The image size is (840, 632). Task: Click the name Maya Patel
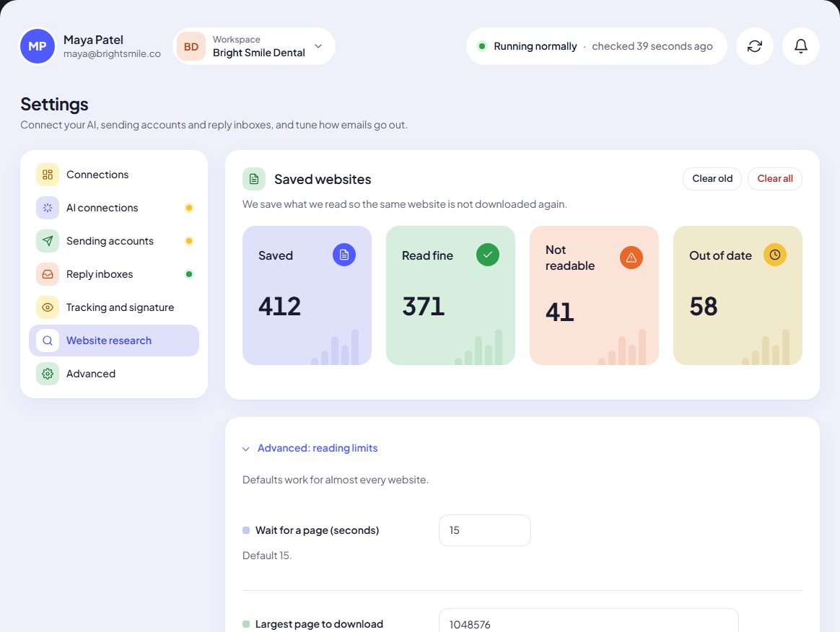click(x=93, y=40)
